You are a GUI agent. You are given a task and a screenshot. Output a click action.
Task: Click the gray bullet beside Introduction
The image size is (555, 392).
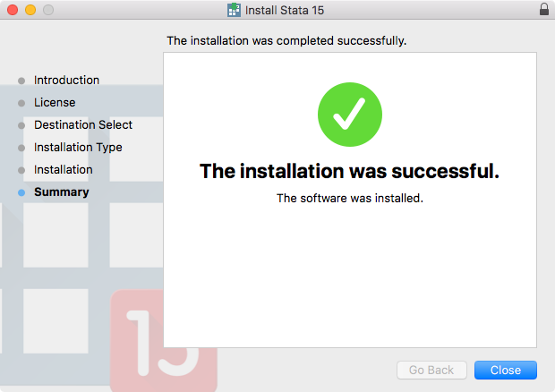click(x=21, y=81)
